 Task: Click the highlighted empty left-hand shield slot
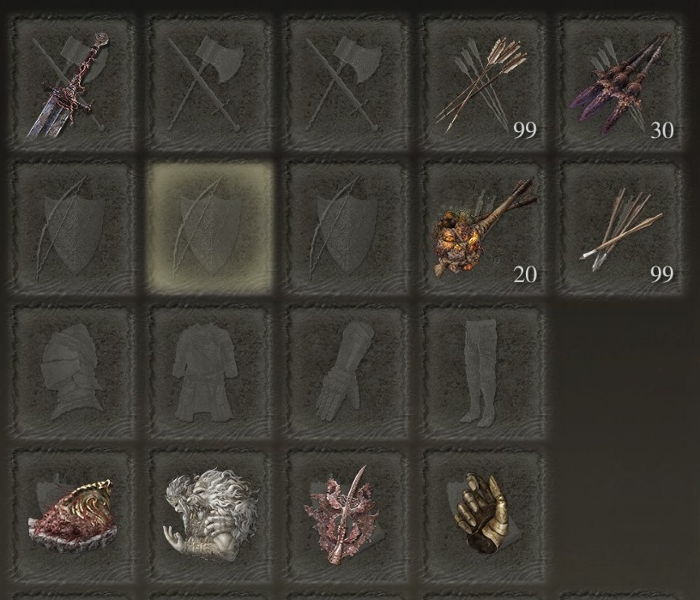210,227
